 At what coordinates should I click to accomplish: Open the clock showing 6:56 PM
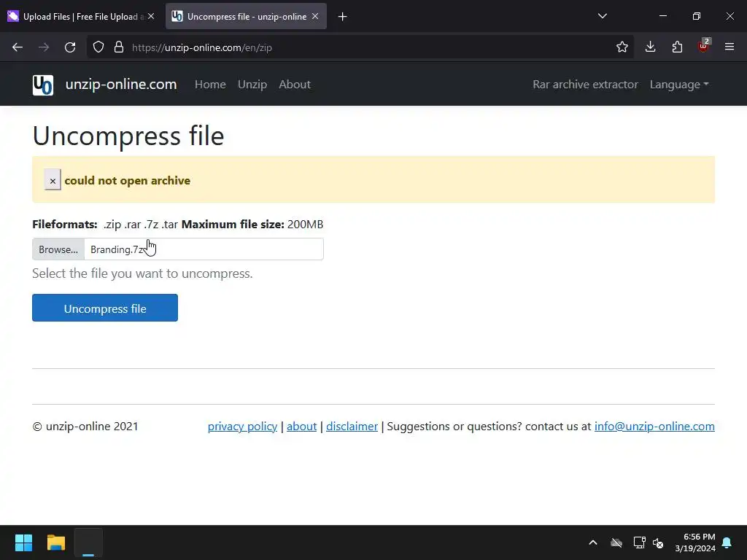point(695,542)
